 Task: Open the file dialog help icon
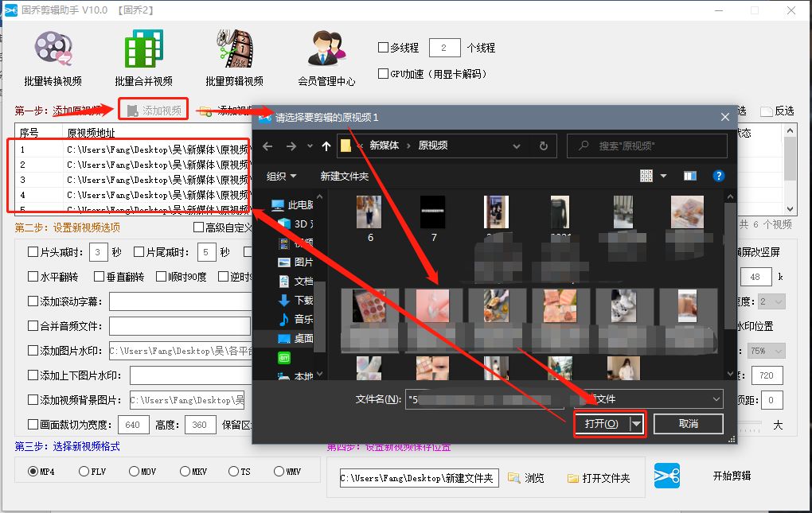(718, 176)
